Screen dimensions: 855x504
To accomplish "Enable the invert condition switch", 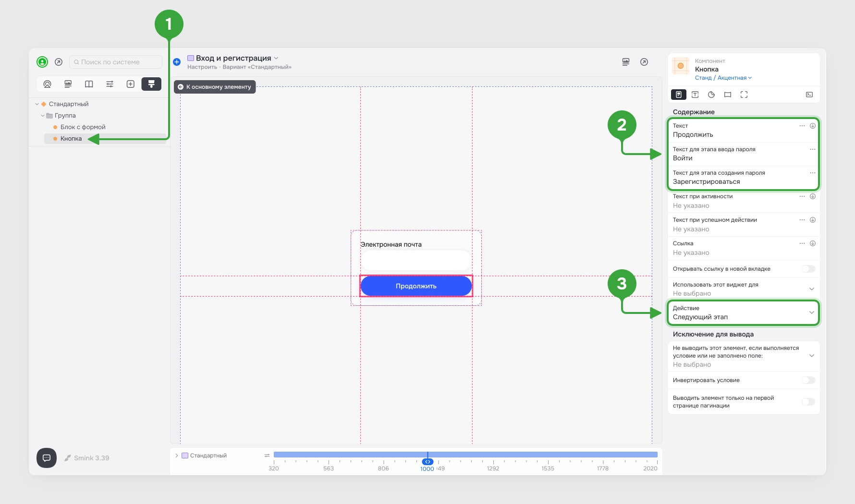I will (808, 380).
